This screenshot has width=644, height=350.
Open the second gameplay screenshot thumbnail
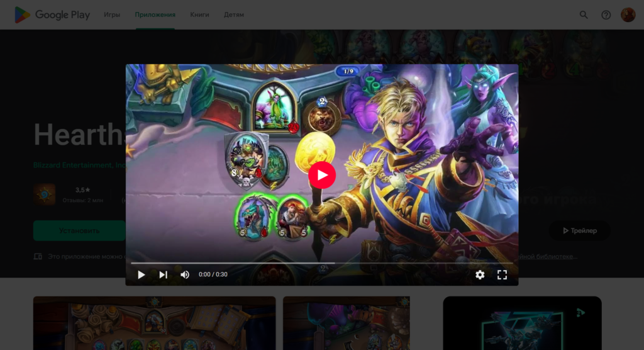click(347, 324)
